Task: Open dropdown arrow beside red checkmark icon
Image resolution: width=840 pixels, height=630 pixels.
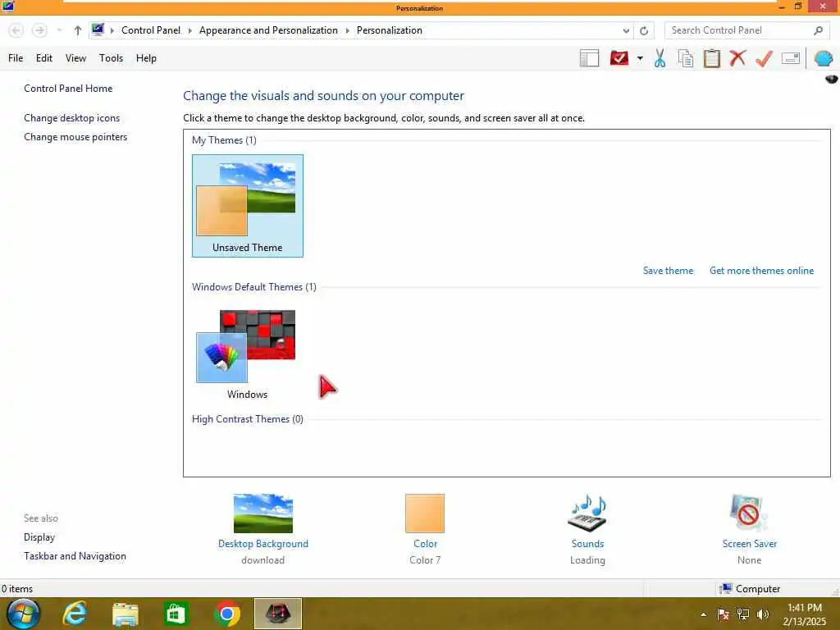Action: 640,58
